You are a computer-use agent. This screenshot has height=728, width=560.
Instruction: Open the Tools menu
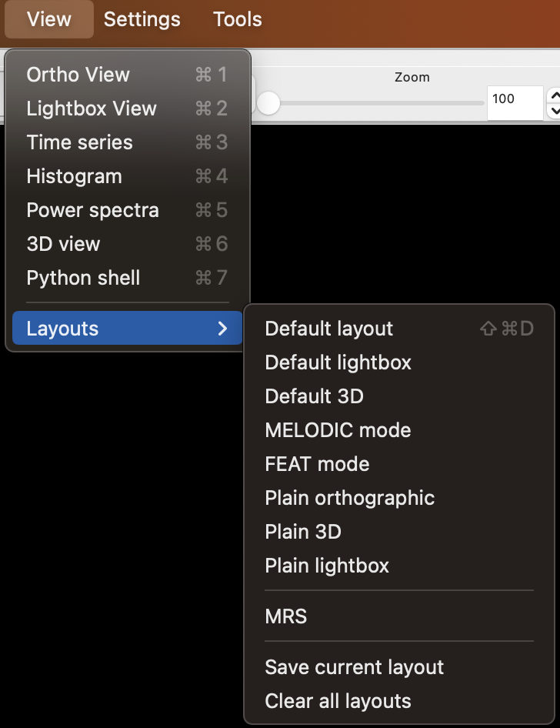pyautogui.click(x=236, y=19)
